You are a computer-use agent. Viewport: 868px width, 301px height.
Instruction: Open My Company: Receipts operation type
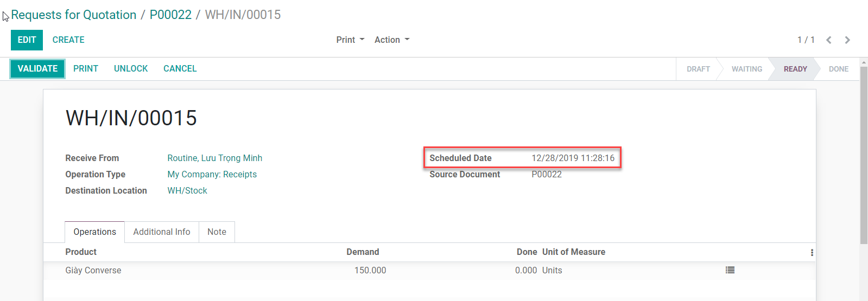pos(212,175)
